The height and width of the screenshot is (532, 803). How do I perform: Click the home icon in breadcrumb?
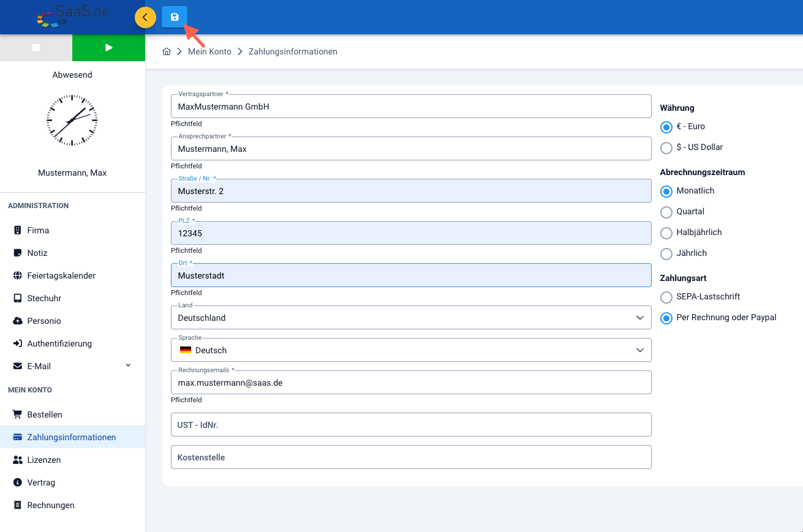pos(167,51)
